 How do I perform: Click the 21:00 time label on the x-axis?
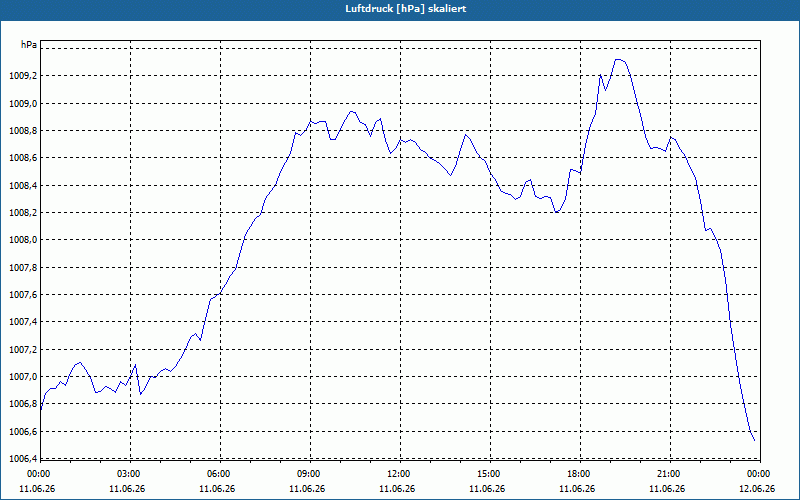pyautogui.click(x=669, y=474)
